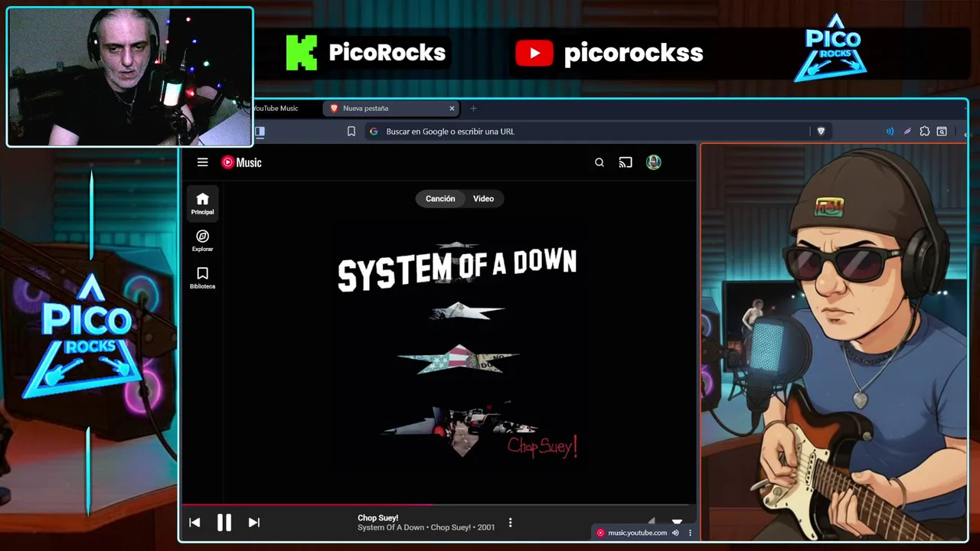Click the PicoRocks Kick channel name

pyautogui.click(x=387, y=53)
